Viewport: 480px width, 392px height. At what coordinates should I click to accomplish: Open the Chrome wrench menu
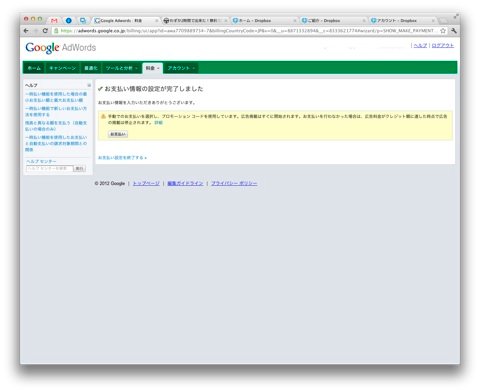(453, 31)
